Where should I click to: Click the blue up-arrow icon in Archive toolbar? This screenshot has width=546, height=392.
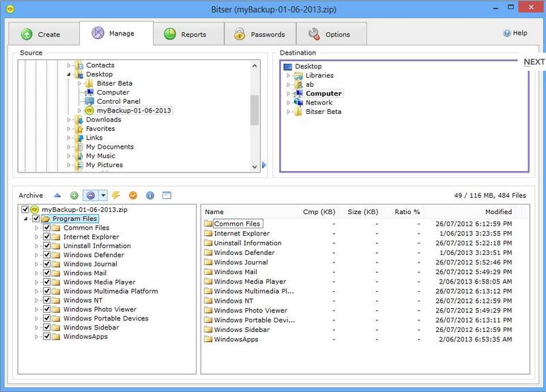(x=57, y=196)
